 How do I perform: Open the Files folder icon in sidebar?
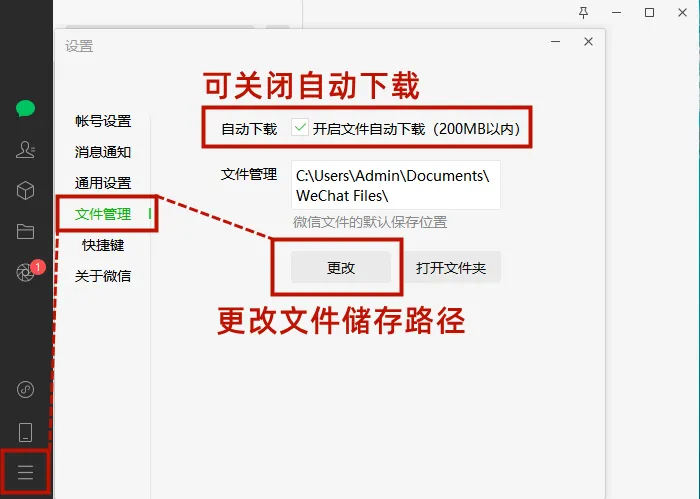point(25,231)
